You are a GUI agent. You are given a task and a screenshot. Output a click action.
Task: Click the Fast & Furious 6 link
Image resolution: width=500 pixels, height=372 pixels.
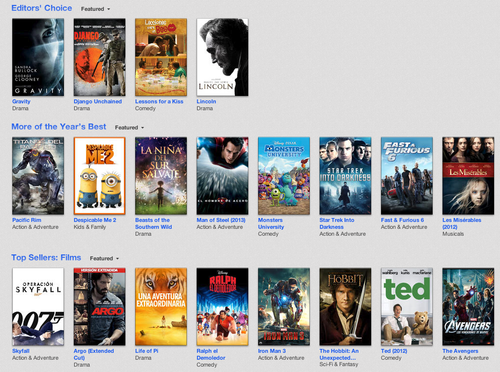point(402,220)
